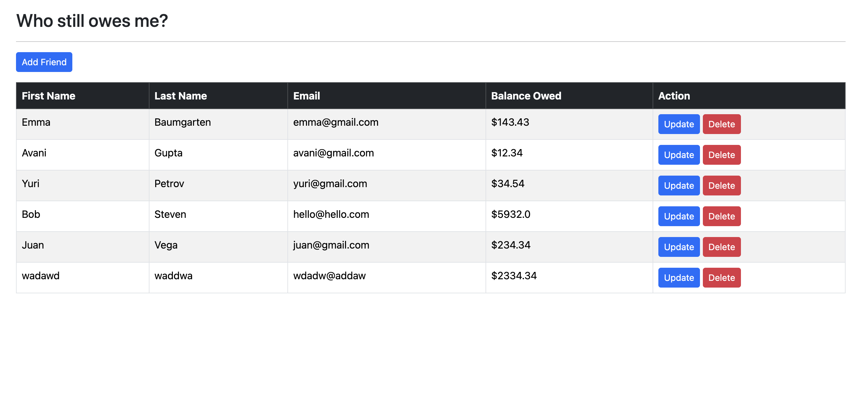This screenshot has height=412, width=868.
Task: Update Yuri Petrov's record
Action: point(679,185)
